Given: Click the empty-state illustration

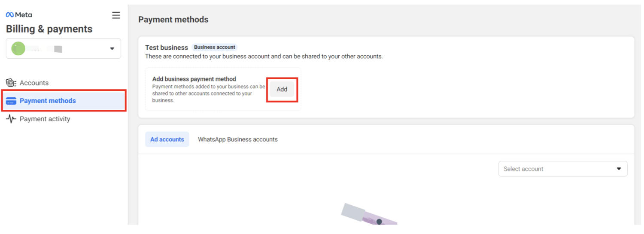Looking at the screenshot, I should (x=368, y=215).
